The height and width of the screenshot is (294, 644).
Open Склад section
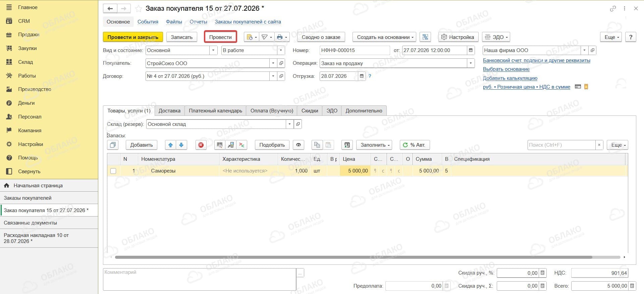25,62
